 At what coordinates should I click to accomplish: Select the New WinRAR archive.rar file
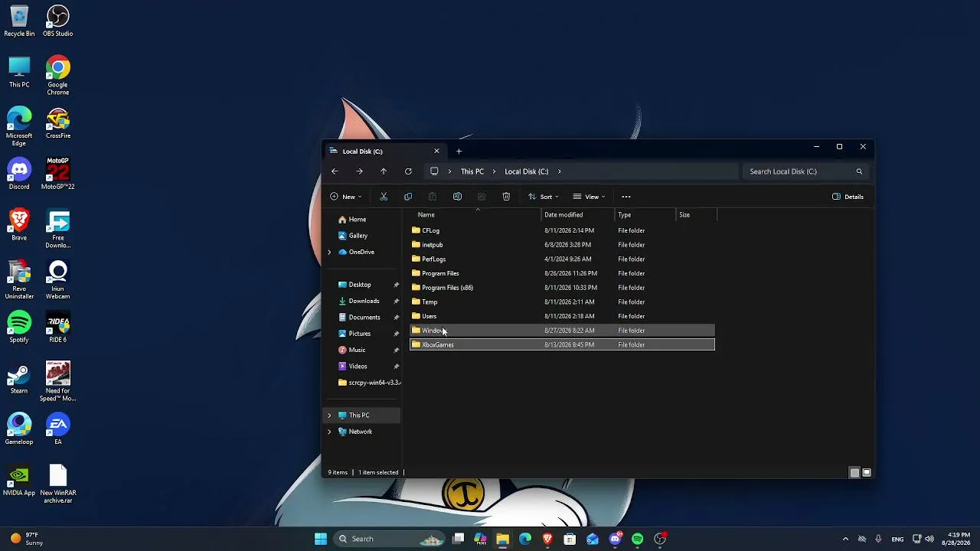58,484
